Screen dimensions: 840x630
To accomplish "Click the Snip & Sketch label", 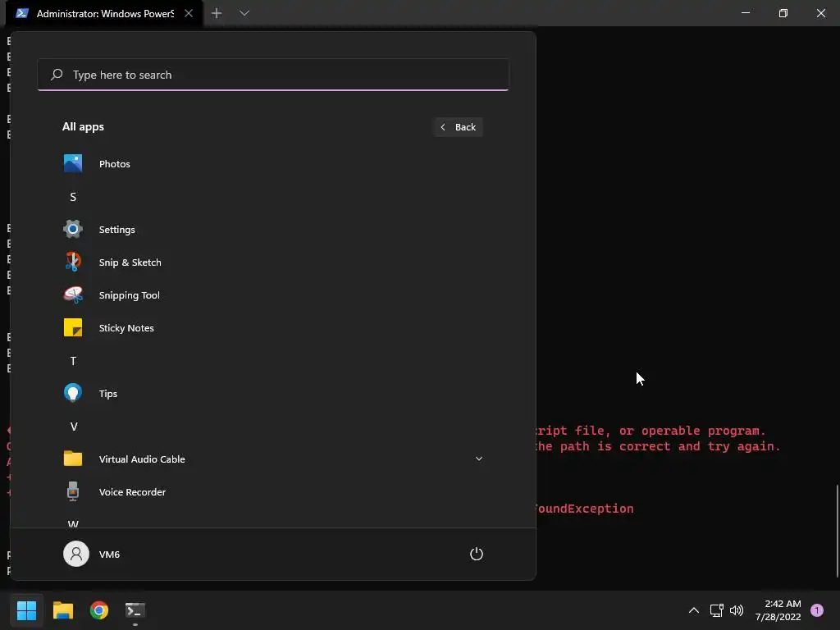I will (x=130, y=262).
